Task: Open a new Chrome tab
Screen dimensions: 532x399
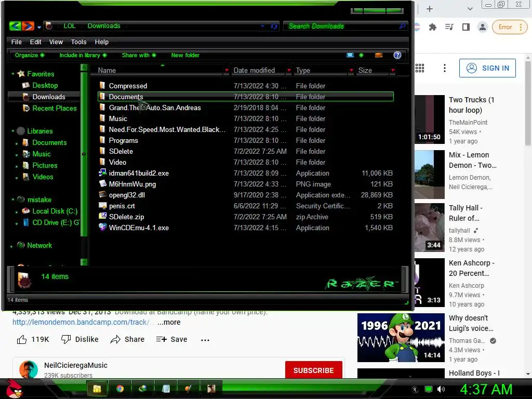Action: point(430,9)
